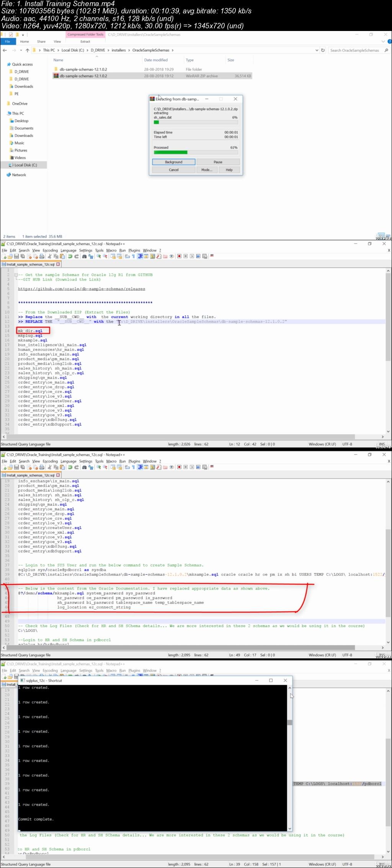392x868 pixels.
Task: Click Save icon in Notepad++ window at Ln 12
Action: [16, 256]
